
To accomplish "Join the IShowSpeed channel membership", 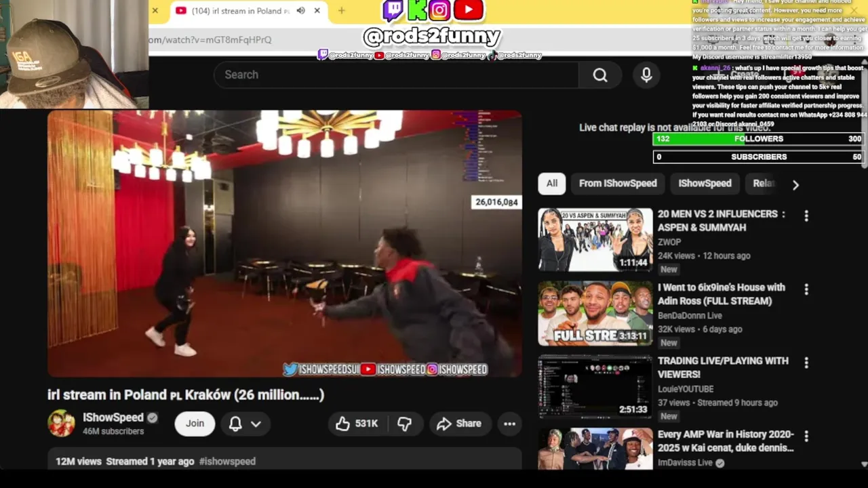I will click(x=195, y=424).
